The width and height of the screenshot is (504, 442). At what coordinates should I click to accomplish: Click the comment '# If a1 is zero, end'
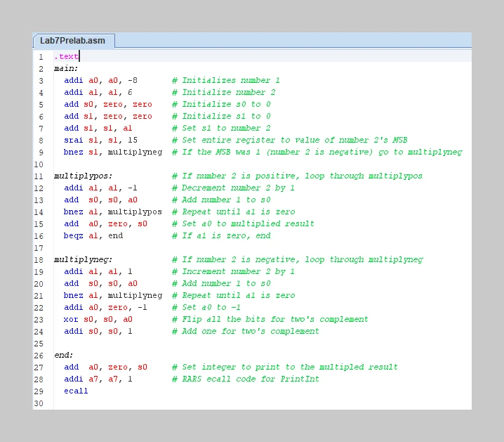[x=221, y=235]
